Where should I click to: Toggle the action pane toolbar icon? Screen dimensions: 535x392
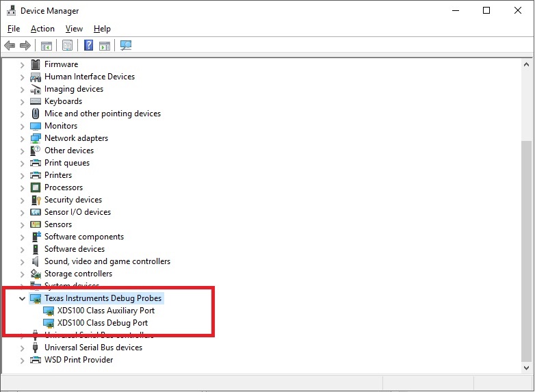point(105,45)
